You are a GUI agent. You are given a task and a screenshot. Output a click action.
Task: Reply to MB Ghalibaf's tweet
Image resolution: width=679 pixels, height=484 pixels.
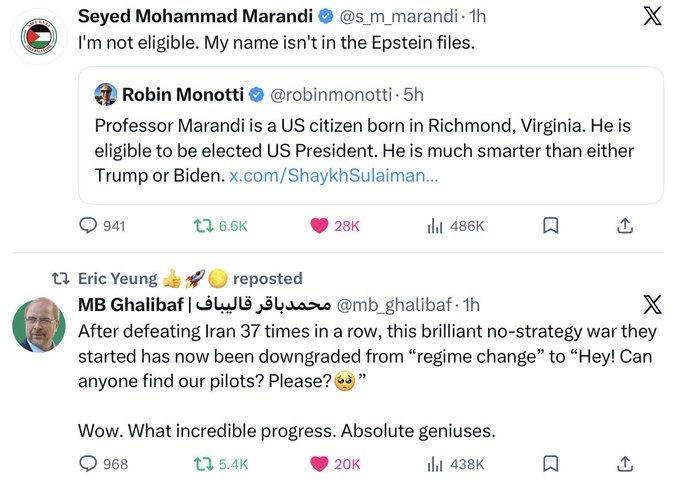point(88,463)
